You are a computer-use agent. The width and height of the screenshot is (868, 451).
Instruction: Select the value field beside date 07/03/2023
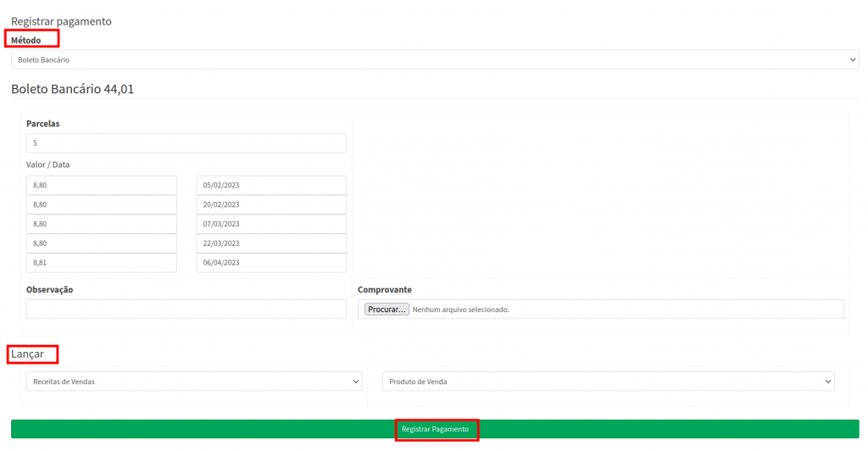[102, 224]
